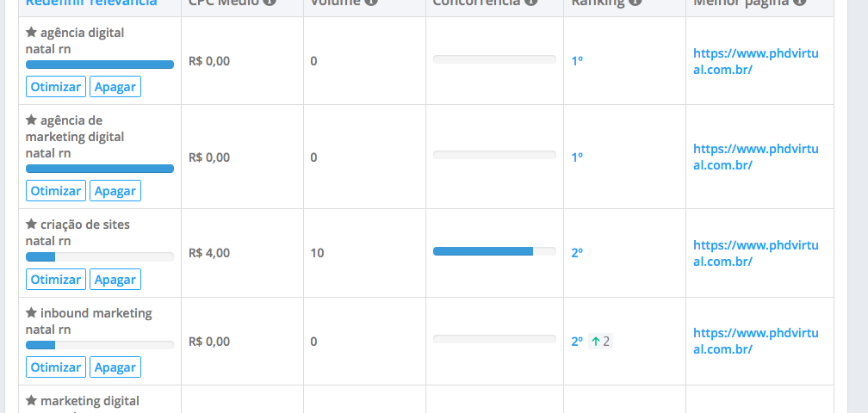Toggle star for inbound marketing natal rn
This screenshot has width=868, height=413.
31,313
